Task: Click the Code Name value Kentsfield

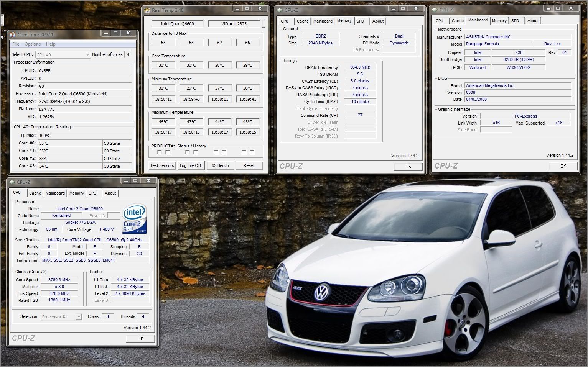Action: pos(61,216)
